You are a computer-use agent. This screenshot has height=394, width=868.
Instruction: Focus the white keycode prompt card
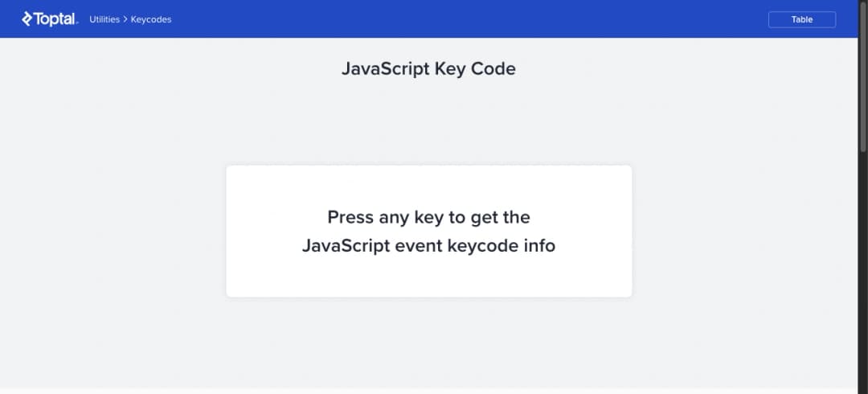tap(429, 231)
